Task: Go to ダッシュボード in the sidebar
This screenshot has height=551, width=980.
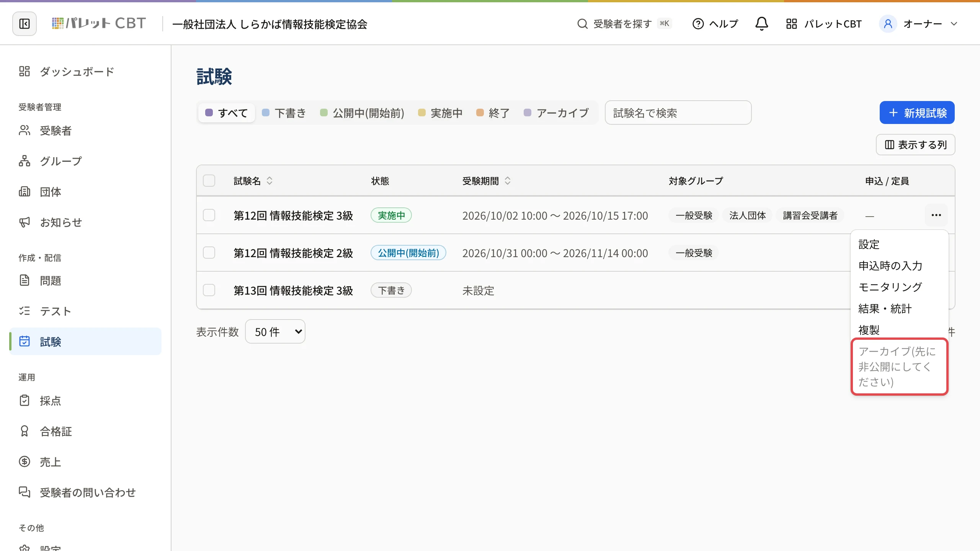Action: (85, 72)
